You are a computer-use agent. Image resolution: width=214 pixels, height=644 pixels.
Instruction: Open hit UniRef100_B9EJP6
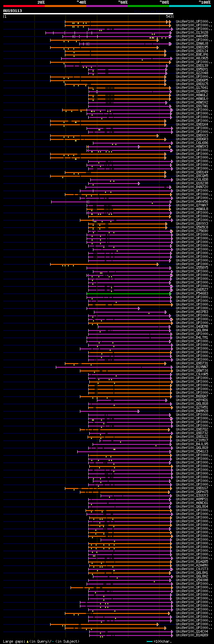(192, 54)
